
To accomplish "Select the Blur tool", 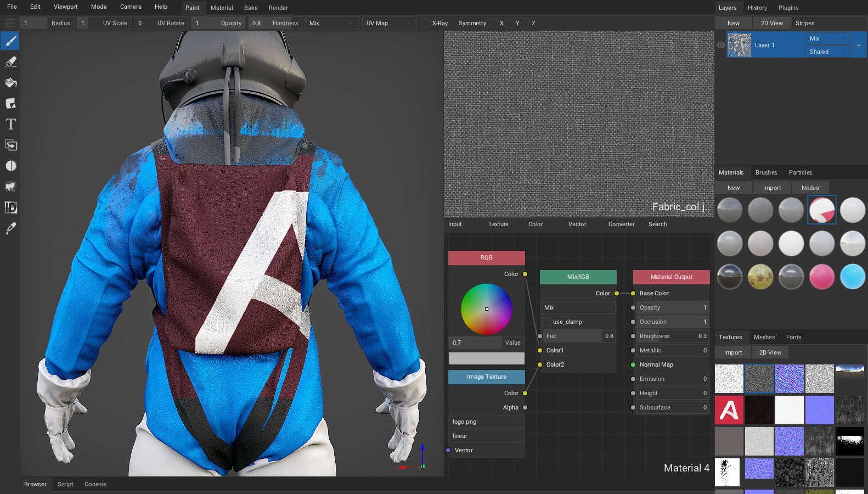I will [10, 166].
